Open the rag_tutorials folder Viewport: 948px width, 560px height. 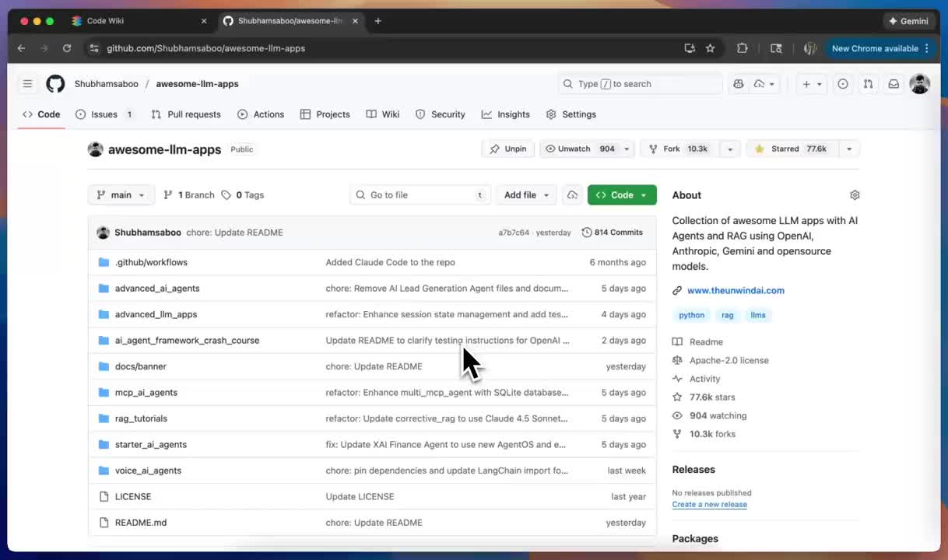141,418
